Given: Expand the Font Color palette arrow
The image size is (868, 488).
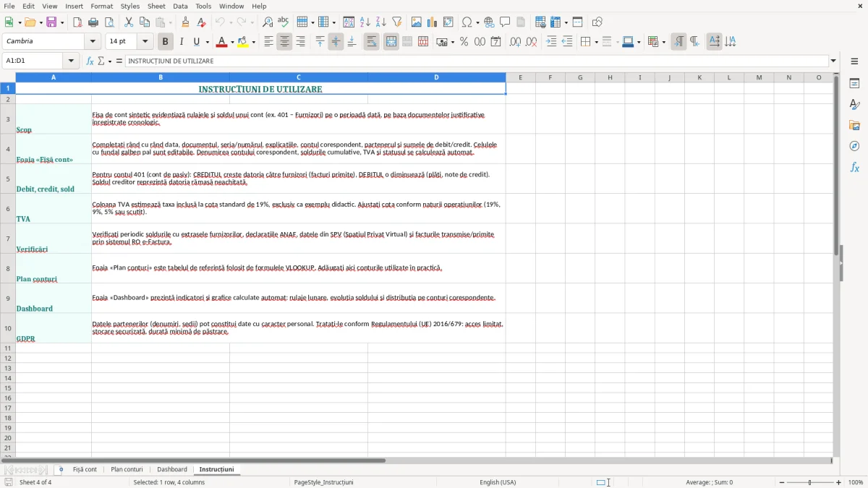Looking at the screenshot, I should point(232,42).
